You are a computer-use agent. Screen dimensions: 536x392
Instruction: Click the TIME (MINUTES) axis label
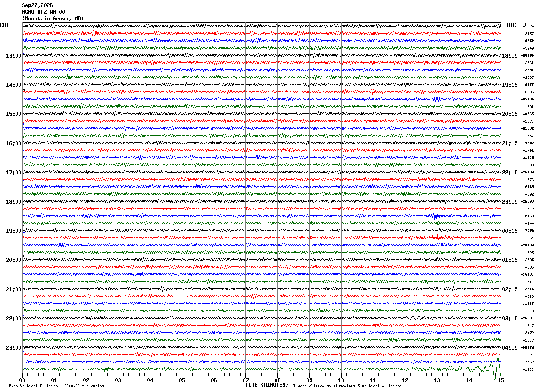click(267, 384)
